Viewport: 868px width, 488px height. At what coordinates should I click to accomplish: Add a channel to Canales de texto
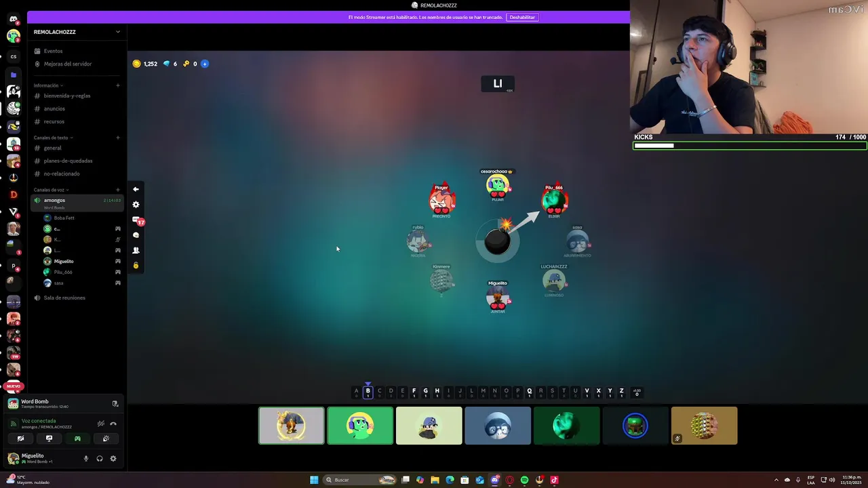117,138
